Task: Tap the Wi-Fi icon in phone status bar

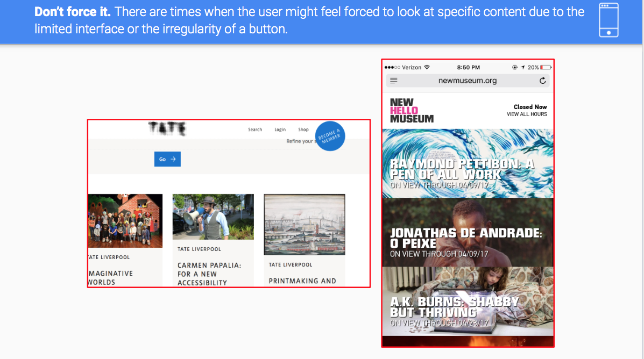Action: (x=427, y=67)
